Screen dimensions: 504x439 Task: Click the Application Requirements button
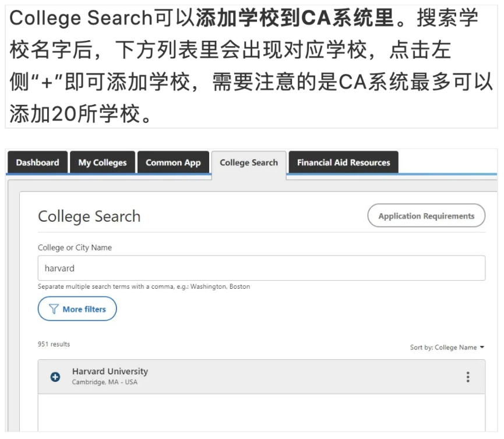pos(426,216)
